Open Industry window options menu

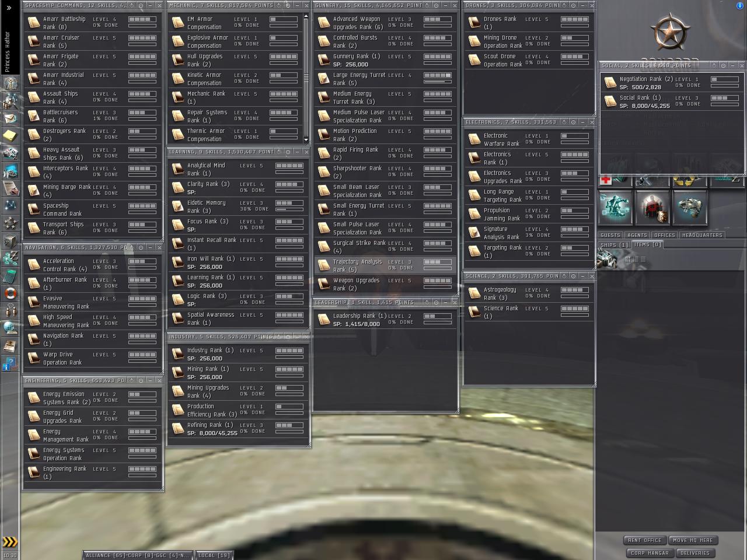[x=279, y=337]
